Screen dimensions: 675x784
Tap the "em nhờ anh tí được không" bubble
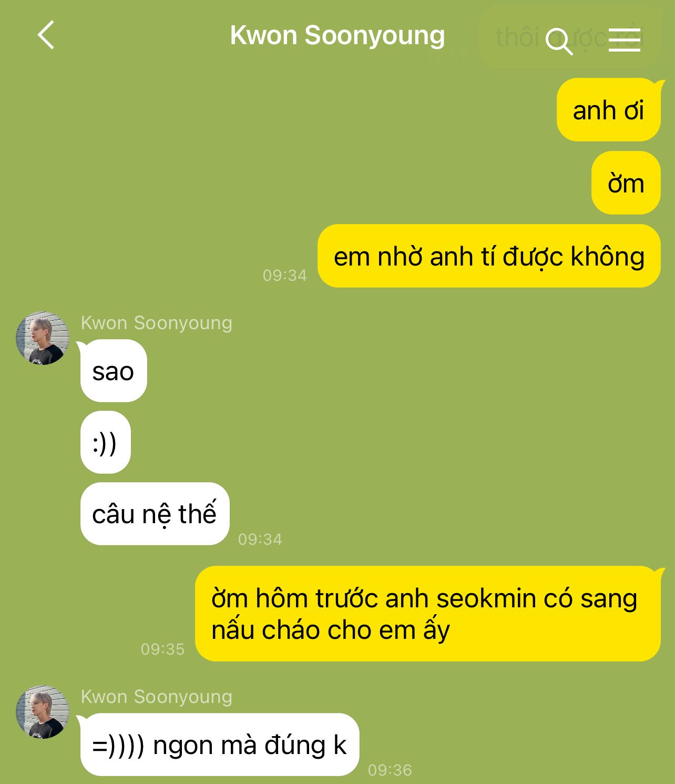[x=489, y=256]
